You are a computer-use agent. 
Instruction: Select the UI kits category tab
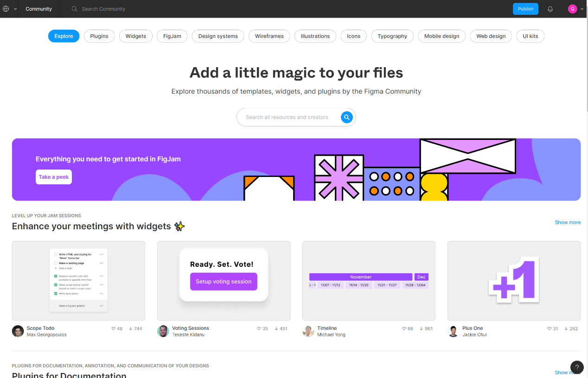tap(530, 36)
